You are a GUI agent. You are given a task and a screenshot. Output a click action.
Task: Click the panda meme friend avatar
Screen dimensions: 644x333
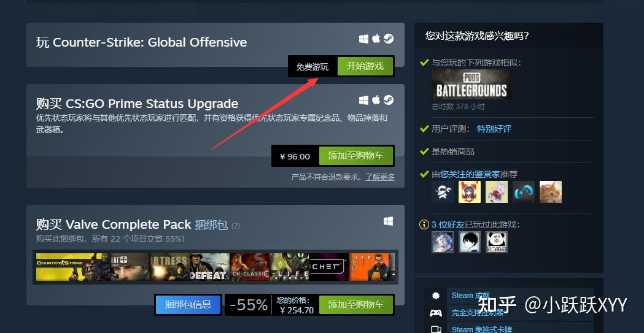tap(497, 242)
